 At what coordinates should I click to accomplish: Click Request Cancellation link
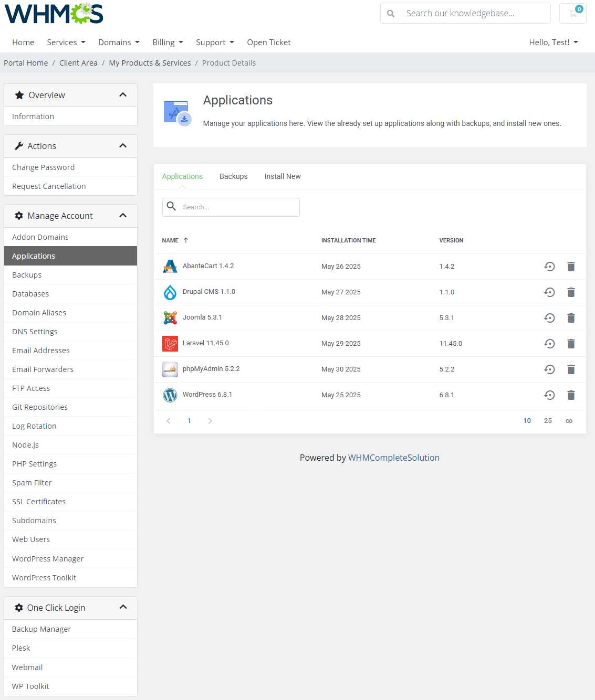coord(70,186)
